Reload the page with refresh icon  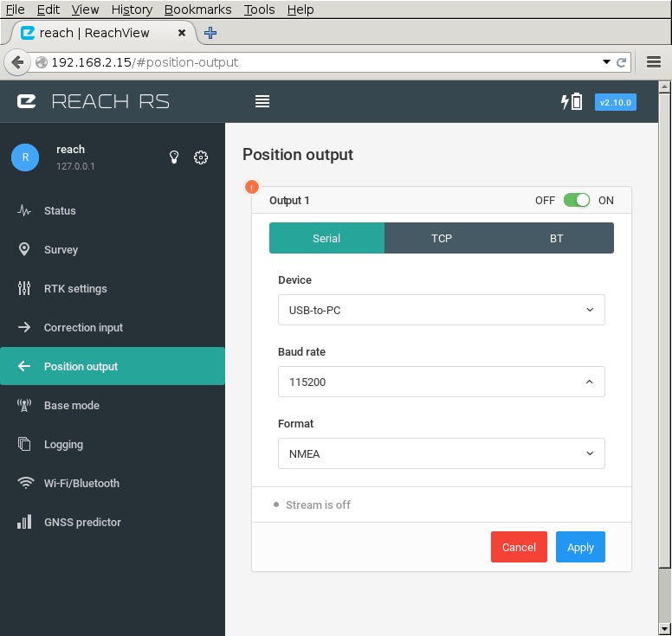(621, 62)
